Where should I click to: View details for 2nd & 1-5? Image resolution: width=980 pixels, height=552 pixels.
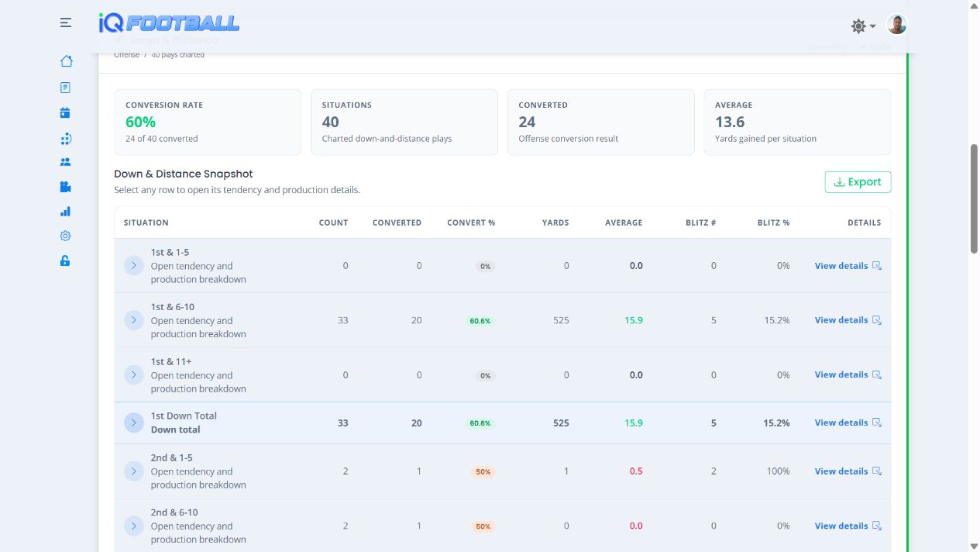pyautogui.click(x=848, y=471)
